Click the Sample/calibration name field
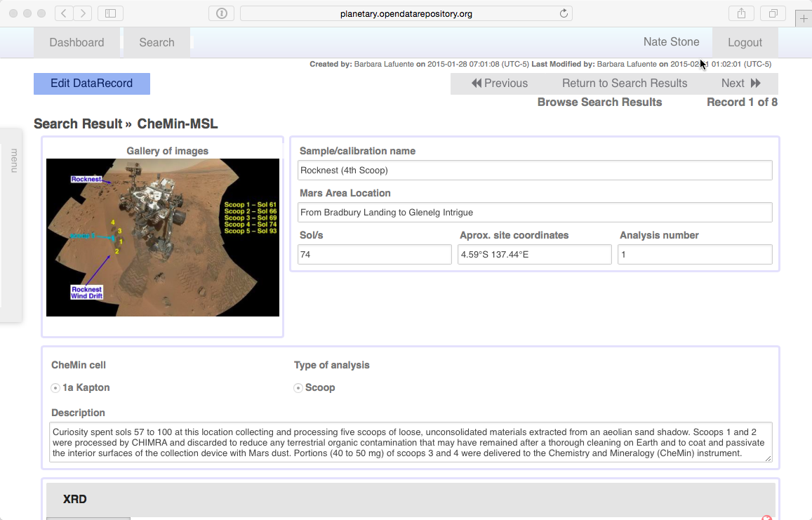 click(535, 171)
